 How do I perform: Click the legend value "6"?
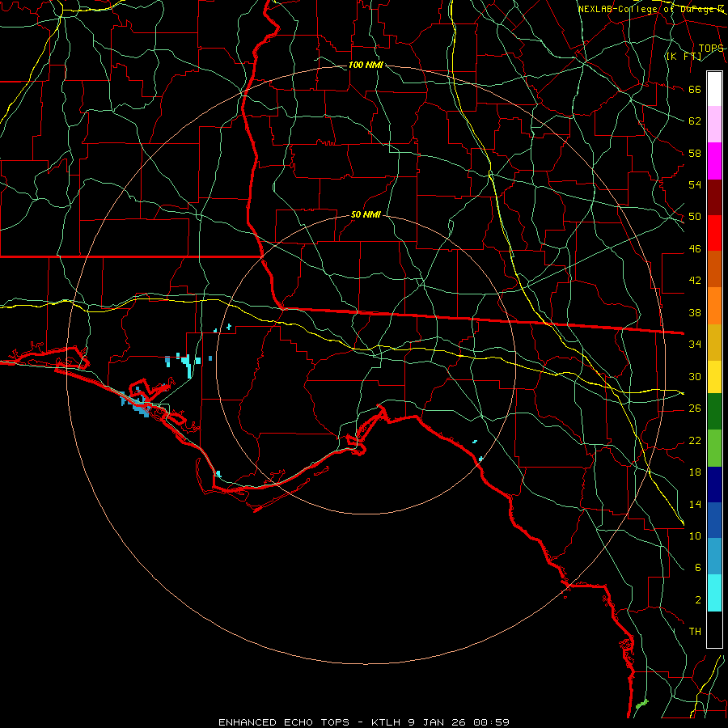[697, 567]
